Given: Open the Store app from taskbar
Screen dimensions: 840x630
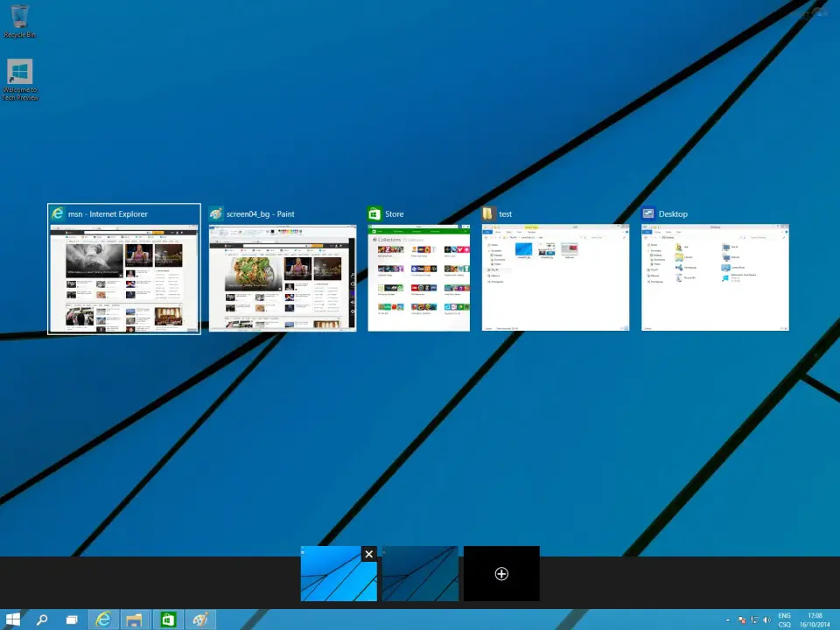Looking at the screenshot, I should (x=168, y=619).
